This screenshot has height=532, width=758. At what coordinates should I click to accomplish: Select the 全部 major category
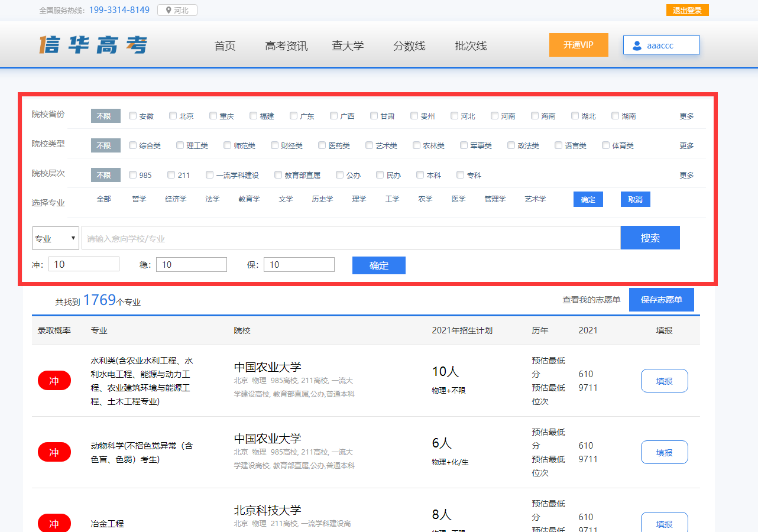click(x=104, y=199)
